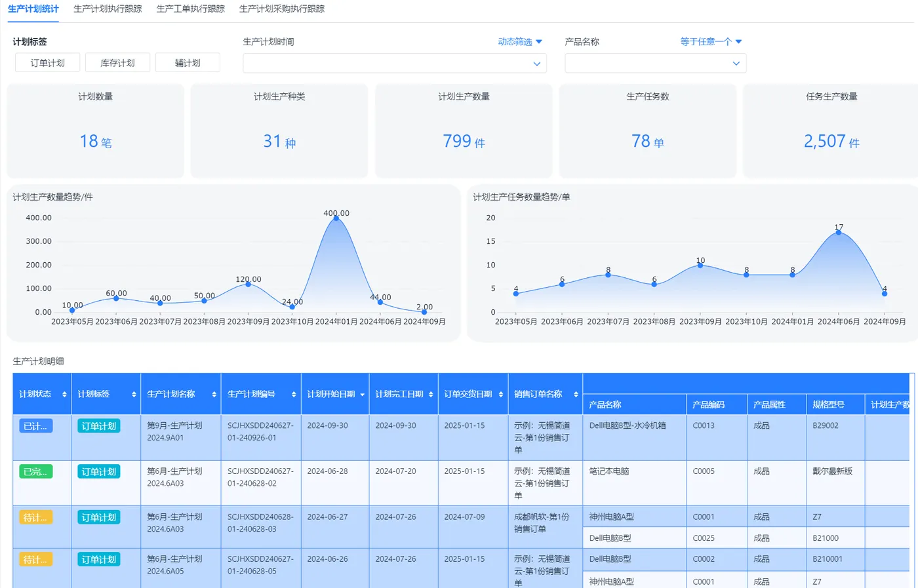
Task: Switch to 生产工单执行跟踪 tab
Action: [x=191, y=9]
